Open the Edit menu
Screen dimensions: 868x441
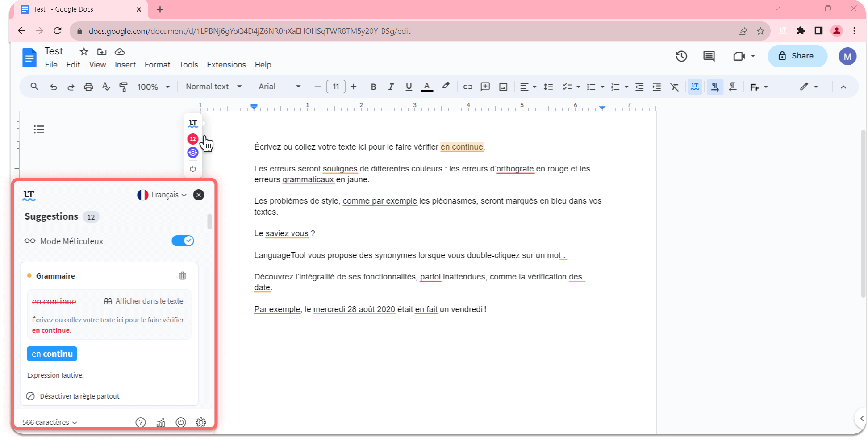73,65
